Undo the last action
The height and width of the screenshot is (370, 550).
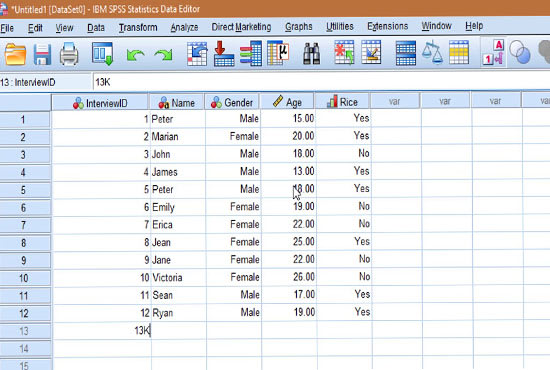135,55
